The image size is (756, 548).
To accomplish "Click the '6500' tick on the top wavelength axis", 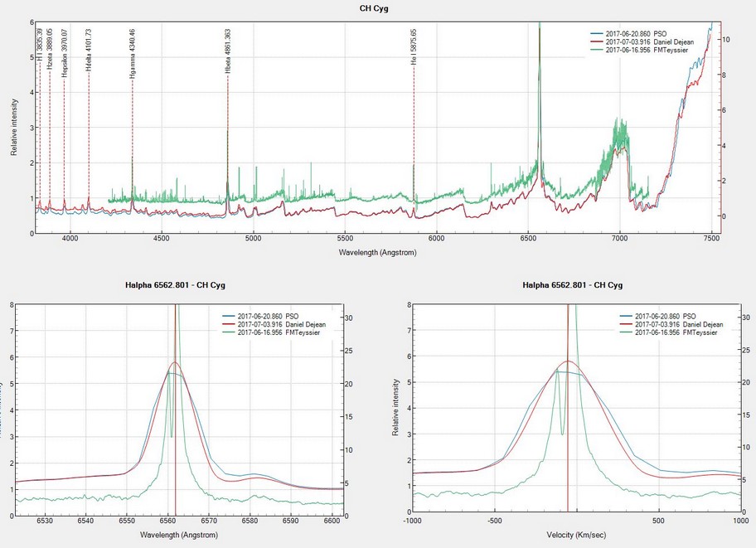I will (528, 238).
